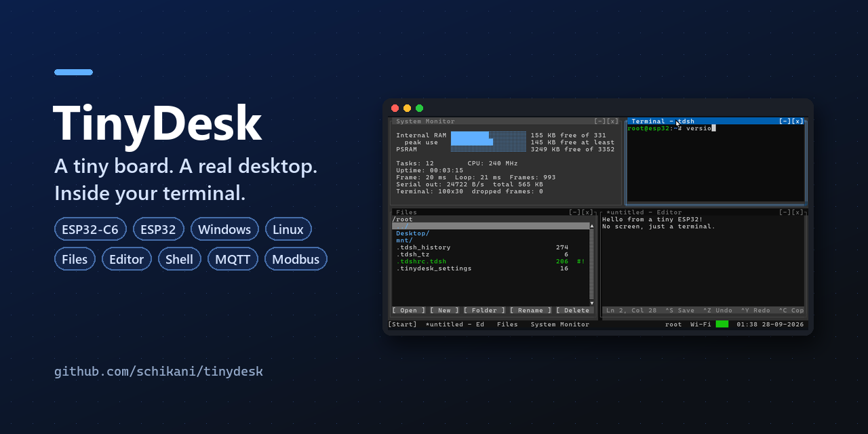The width and height of the screenshot is (868, 434).
Task: Close the System Monitor window with [x]
Action: [613, 121]
